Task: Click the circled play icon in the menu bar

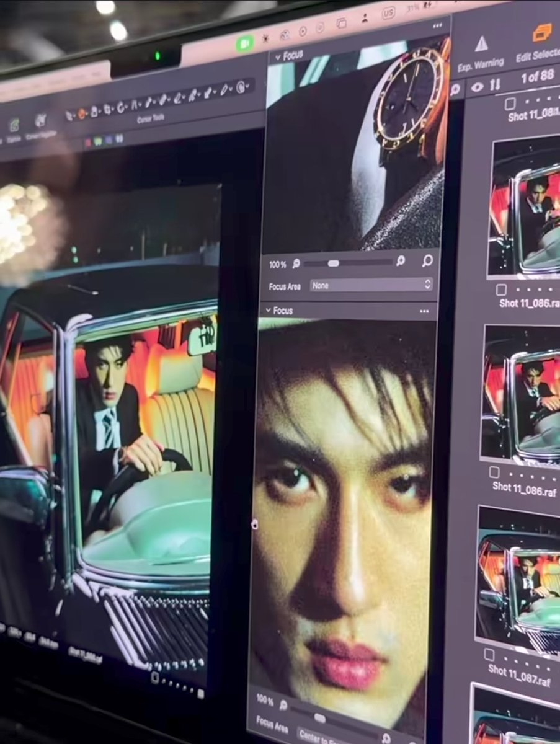Action: coord(303,31)
